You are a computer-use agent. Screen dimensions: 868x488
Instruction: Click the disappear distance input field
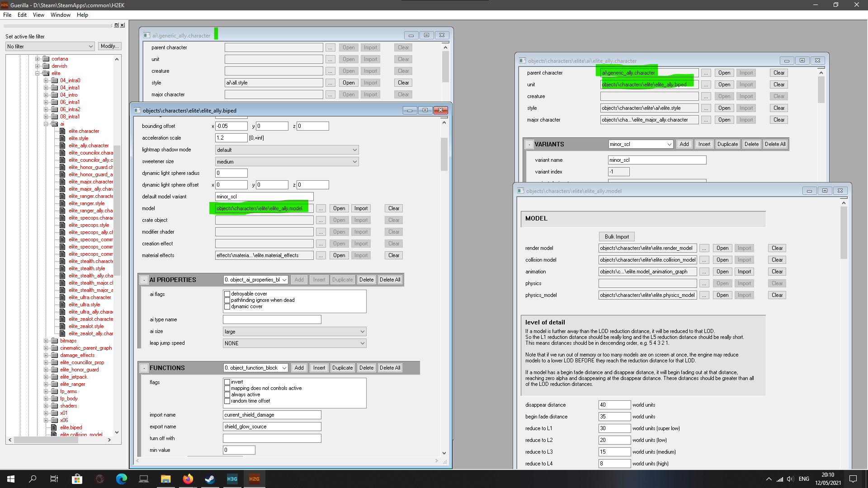[614, 405]
